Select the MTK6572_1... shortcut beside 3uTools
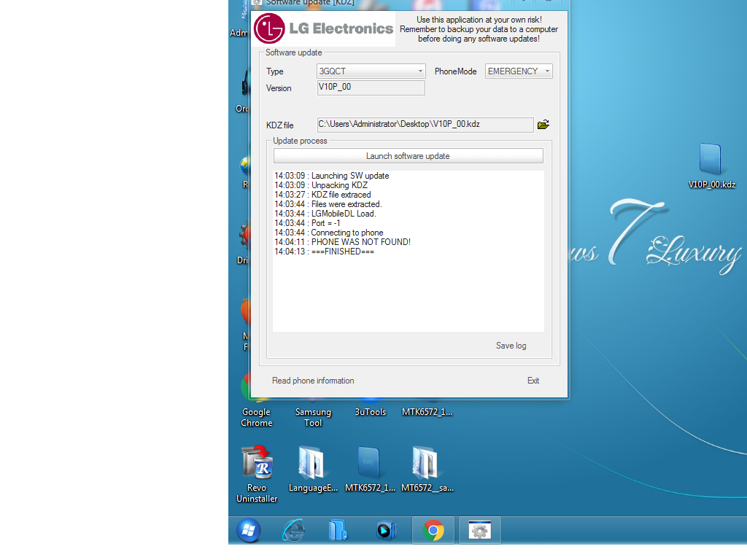This screenshot has height=560, width=747. [427, 408]
